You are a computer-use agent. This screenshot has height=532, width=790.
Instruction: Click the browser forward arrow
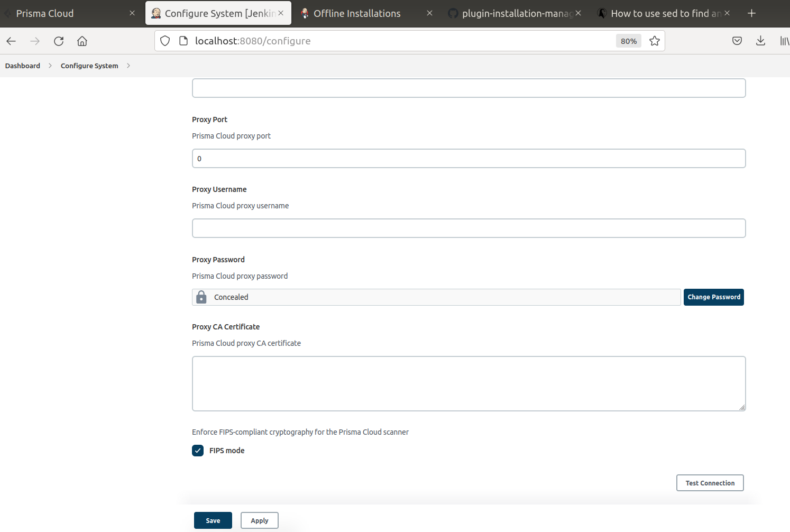click(x=35, y=41)
